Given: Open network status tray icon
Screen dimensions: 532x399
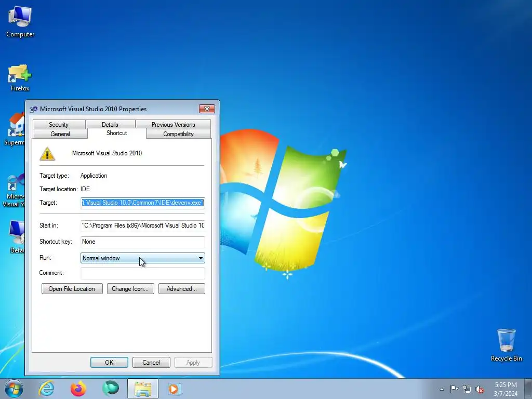Looking at the screenshot, I should [x=467, y=389].
